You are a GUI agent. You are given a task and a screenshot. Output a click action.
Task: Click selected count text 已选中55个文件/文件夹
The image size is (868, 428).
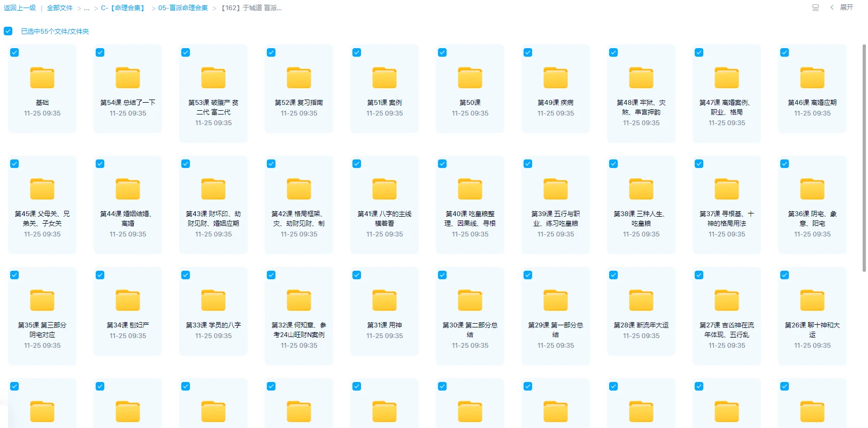coord(55,31)
